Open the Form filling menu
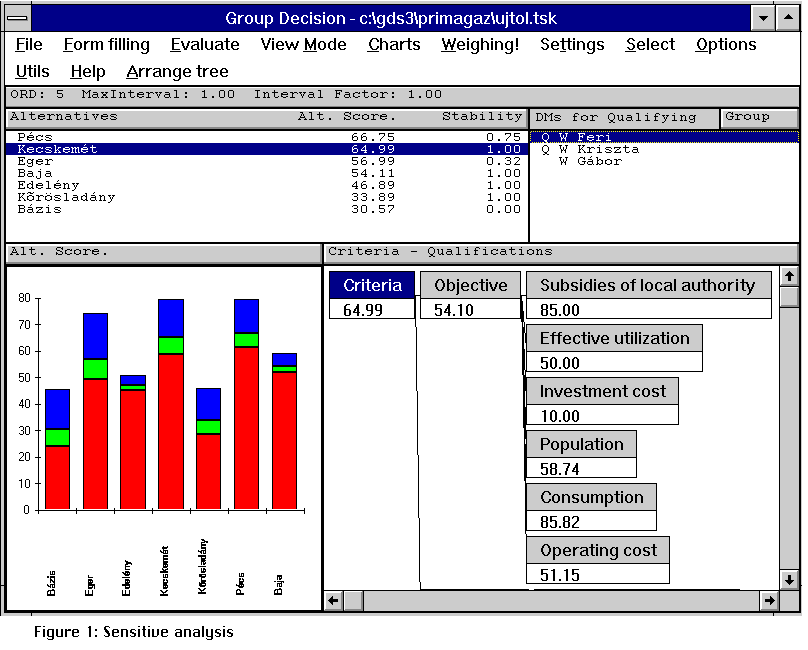Screen dimensions: 808x650 pyautogui.click(x=107, y=45)
